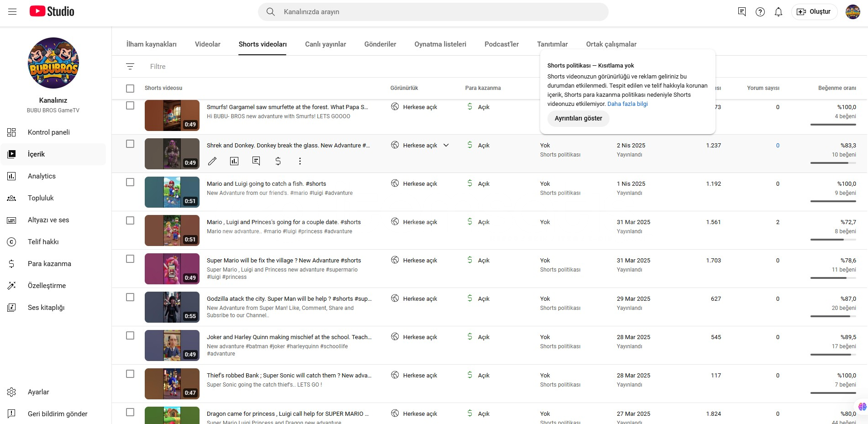Open the Oluştur create menu
The height and width of the screenshot is (424, 868).
click(814, 12)
